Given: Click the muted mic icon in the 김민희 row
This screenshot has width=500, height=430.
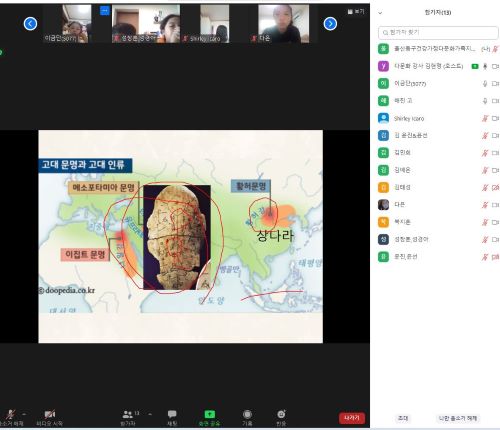Looking at the screenshot, I should [x=485, y=153].
